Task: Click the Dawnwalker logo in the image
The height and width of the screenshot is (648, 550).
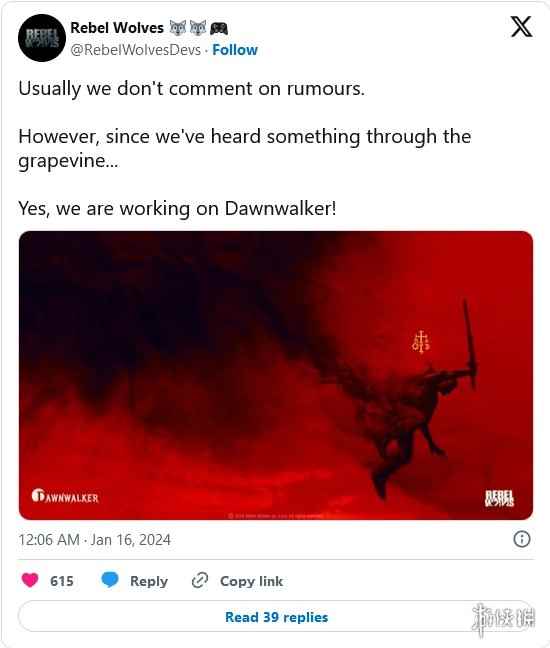Action: tap(65, 496)
